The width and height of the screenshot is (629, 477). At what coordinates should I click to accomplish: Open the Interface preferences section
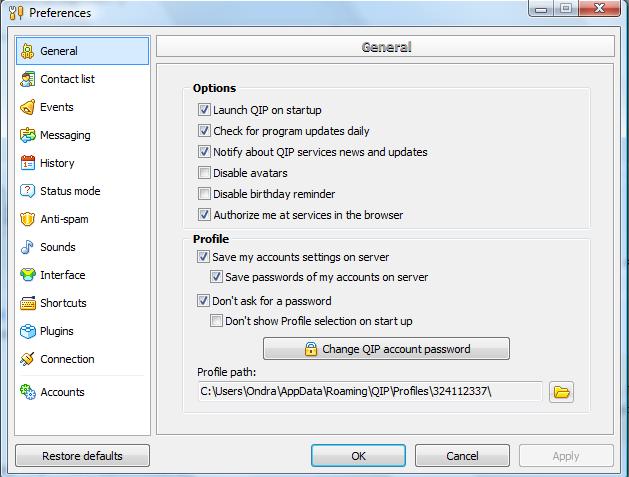tap(62, 275)
